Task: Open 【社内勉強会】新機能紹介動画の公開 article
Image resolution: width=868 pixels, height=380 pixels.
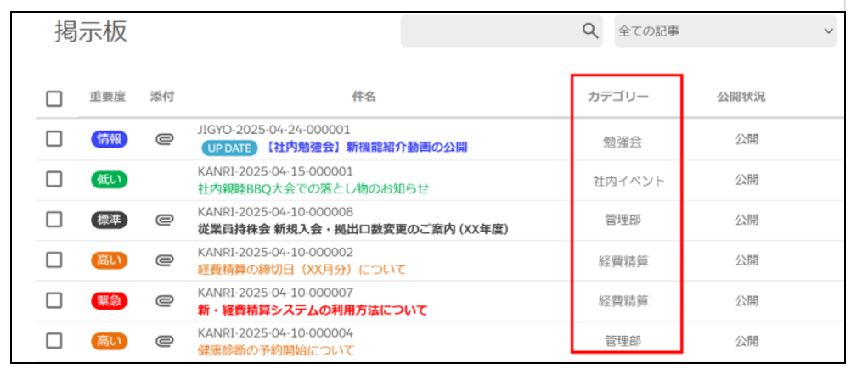Action: (x=365, y=148)
